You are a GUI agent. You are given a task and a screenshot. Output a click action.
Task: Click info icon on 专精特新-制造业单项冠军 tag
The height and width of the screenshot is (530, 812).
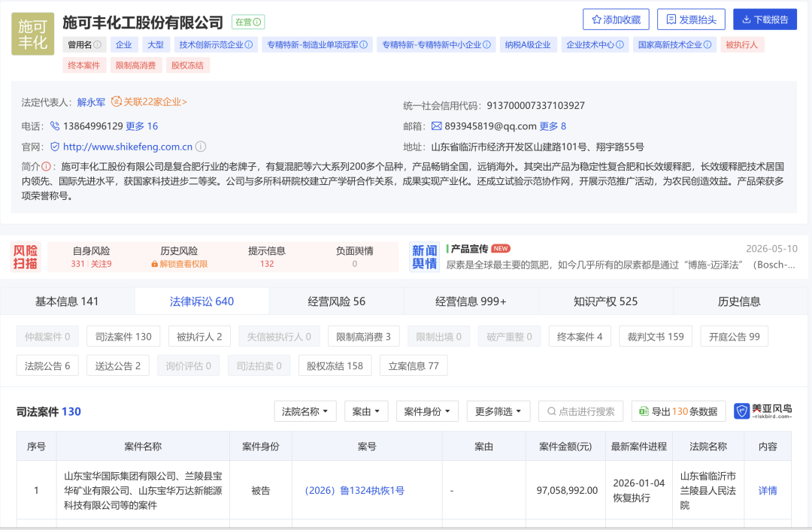coord(364,44)
